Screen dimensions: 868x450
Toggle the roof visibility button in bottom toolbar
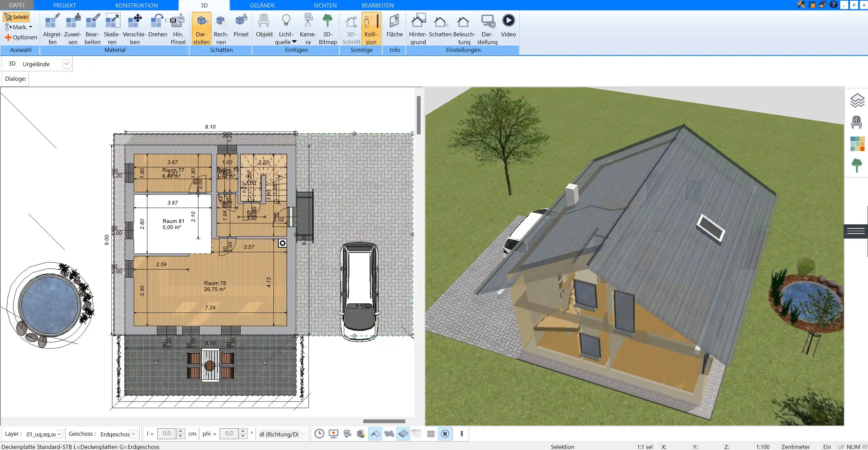375,434
